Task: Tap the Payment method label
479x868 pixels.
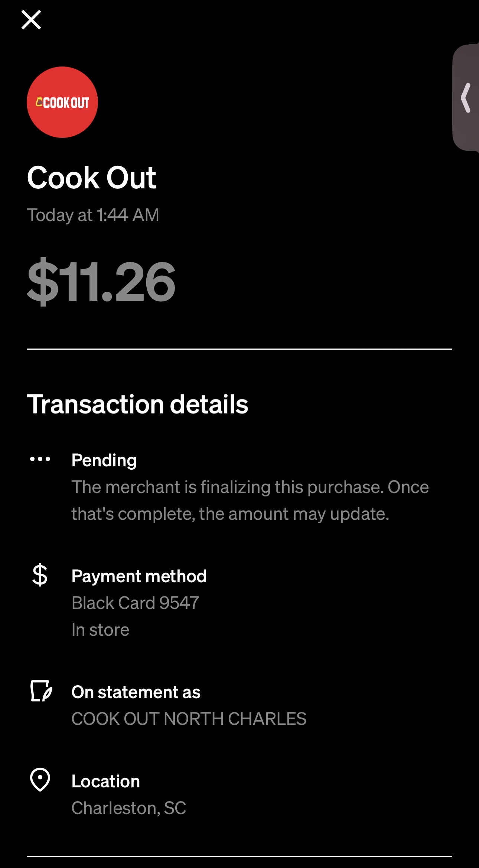Action: tap(139, 576)
